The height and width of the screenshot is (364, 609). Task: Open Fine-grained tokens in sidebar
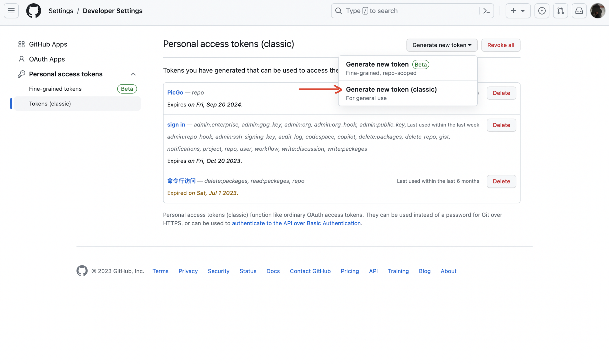[55, 89]
